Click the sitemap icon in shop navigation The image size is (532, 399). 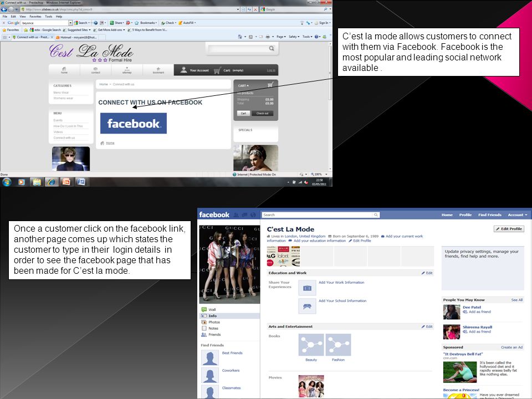tap(127, 70)
